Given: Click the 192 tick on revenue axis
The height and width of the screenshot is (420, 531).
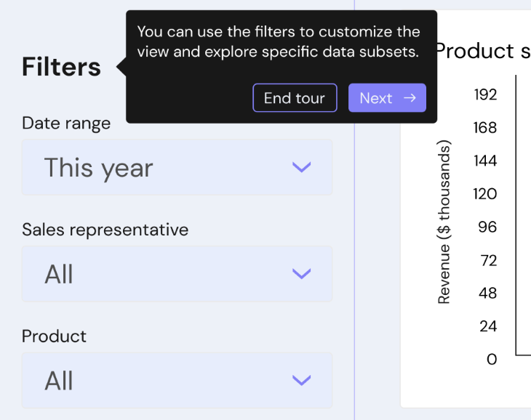Looking at the screenshot, I should 485,94.
